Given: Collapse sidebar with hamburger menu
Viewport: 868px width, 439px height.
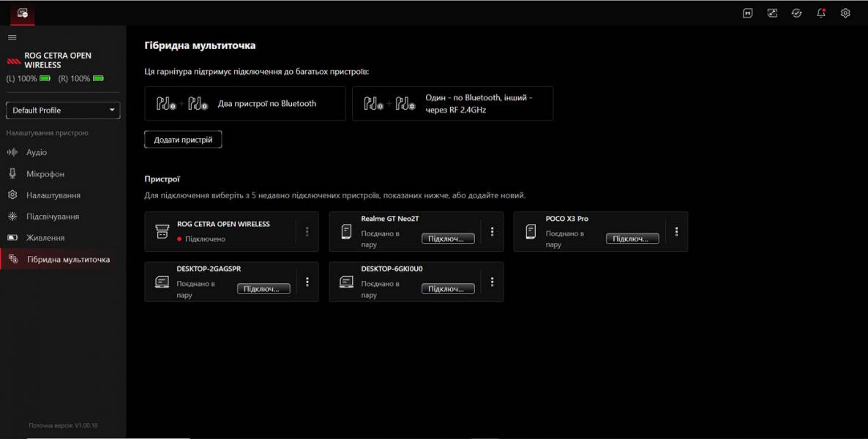Looking at the screenshot, I should (12, 37).
